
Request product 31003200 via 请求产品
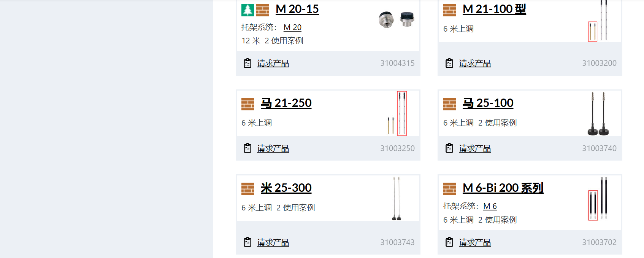coord(474,63)
